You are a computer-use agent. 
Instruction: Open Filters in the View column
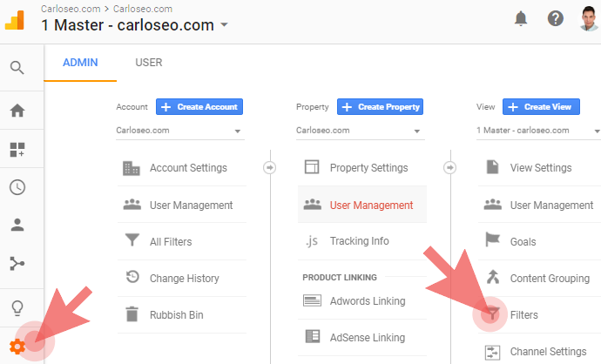point(523,315)
